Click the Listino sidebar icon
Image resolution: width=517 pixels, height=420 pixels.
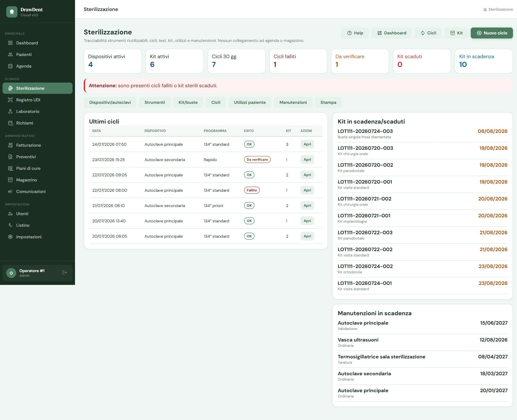point(10,225)
